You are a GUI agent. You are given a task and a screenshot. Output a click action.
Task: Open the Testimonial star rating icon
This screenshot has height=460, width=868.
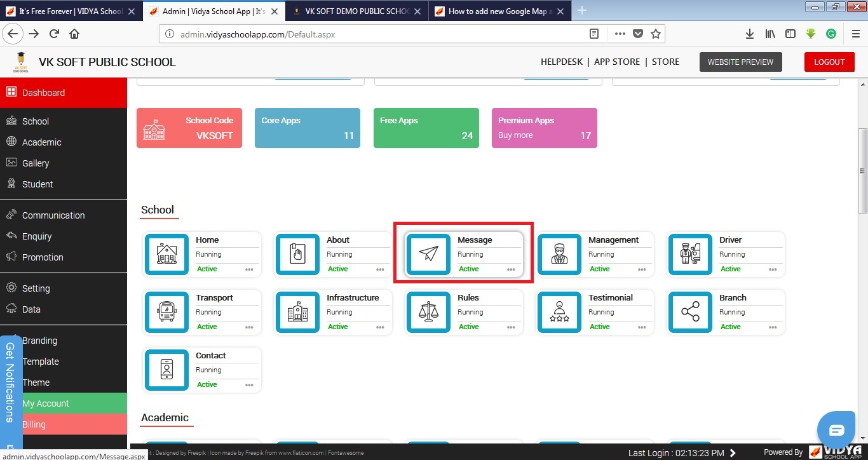click(559, 312)
